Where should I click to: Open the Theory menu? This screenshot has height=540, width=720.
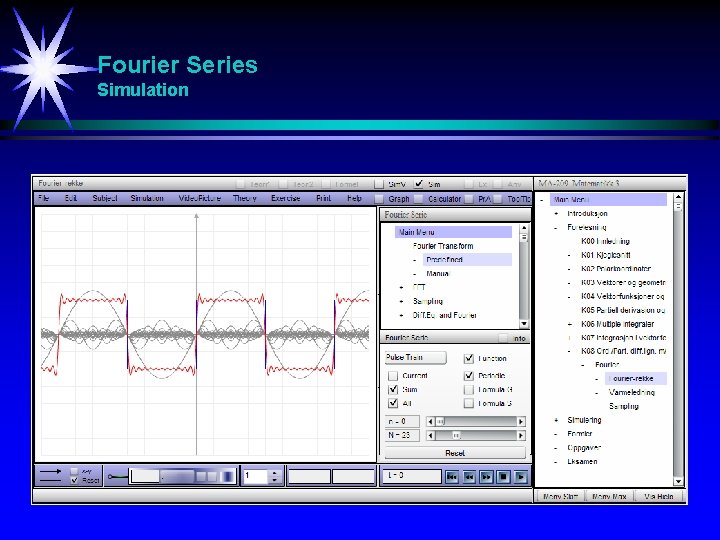tap(244, 198)
